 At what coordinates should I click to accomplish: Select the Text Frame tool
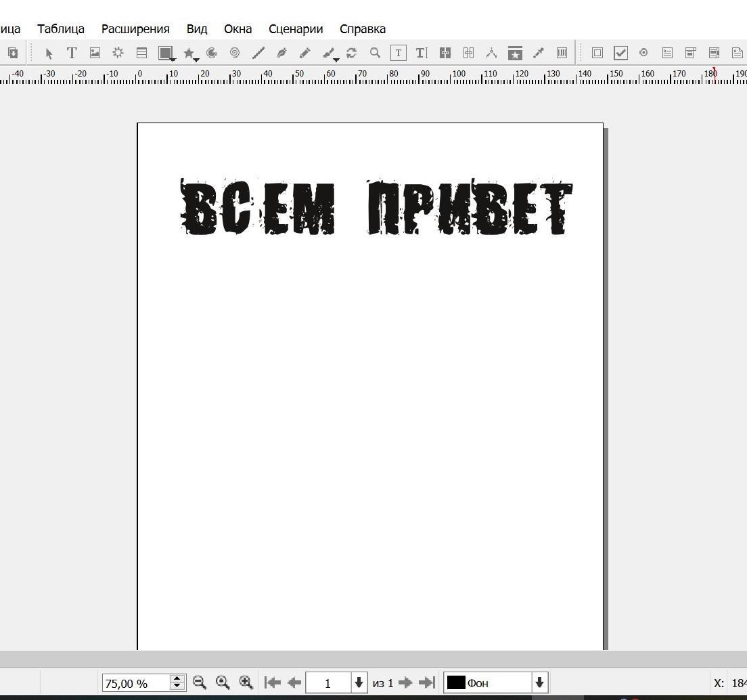pyautogui.click(x=72, y=53)
